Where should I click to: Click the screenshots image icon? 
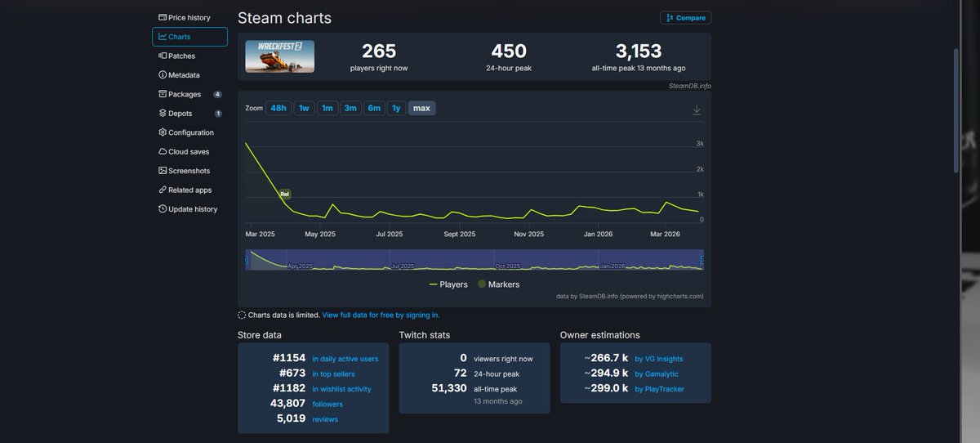pyautogui.click(x=163, y=171)
